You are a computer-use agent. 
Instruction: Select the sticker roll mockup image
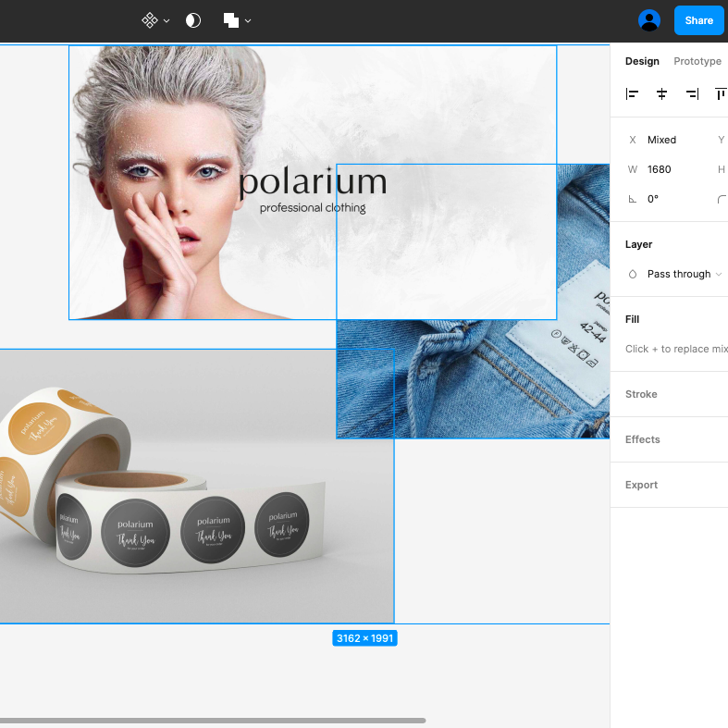(x=197, y=486)
